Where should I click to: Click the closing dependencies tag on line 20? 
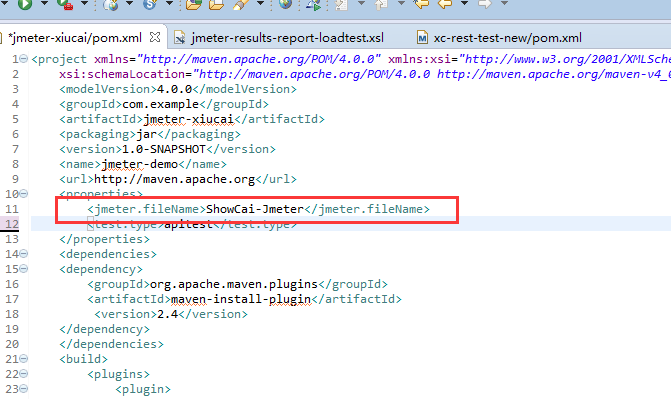(x=111, y=344)
